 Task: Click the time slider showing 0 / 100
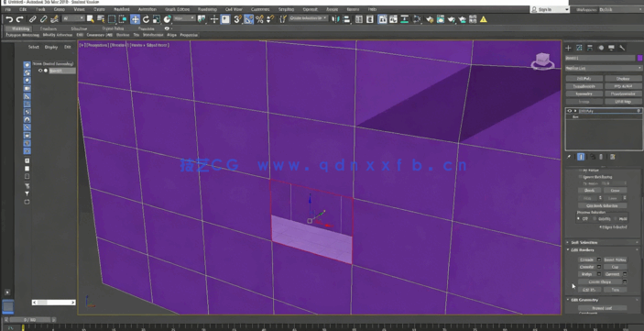coord(29,319)
